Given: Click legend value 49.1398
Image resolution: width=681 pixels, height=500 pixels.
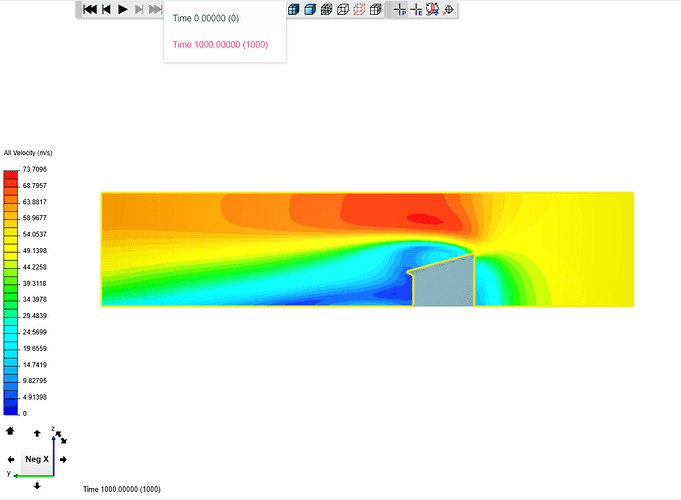Looking at the screenshot, I should pyautogui.click(x=35, y=251).
